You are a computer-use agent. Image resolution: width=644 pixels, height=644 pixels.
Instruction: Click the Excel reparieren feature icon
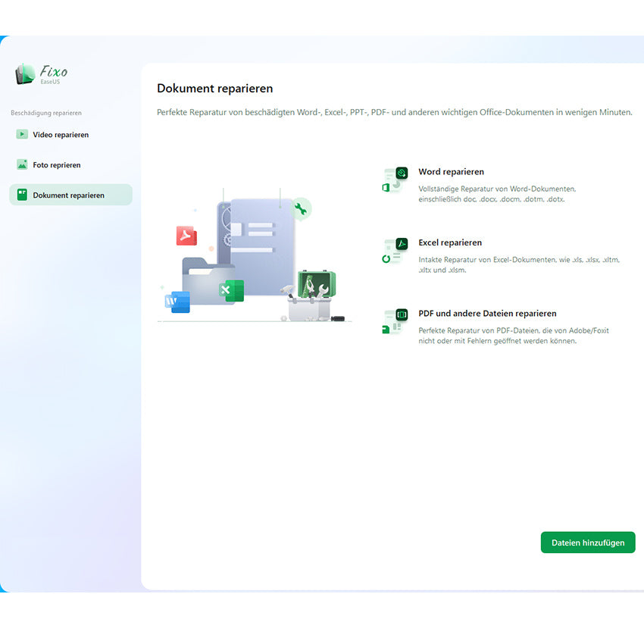395,251
